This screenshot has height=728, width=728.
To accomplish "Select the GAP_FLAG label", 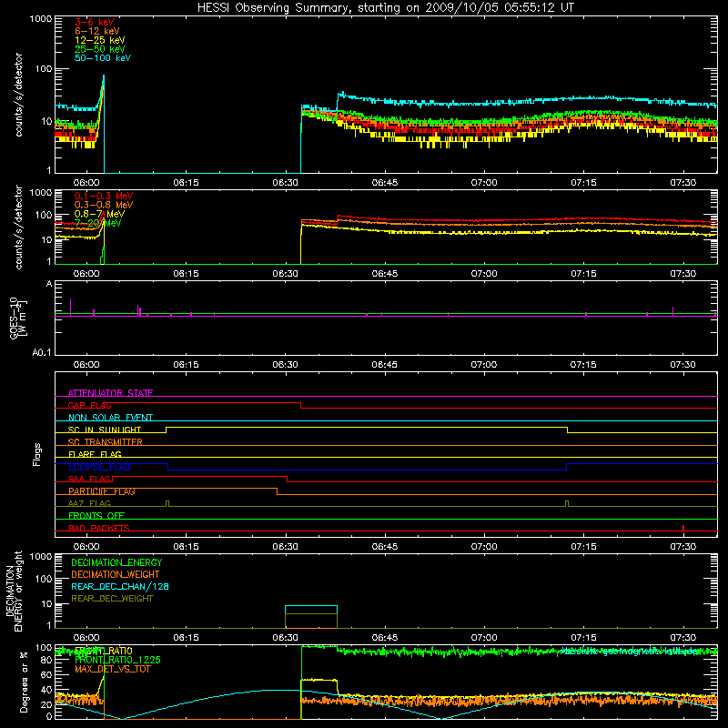I will click(x=89, y=405).
